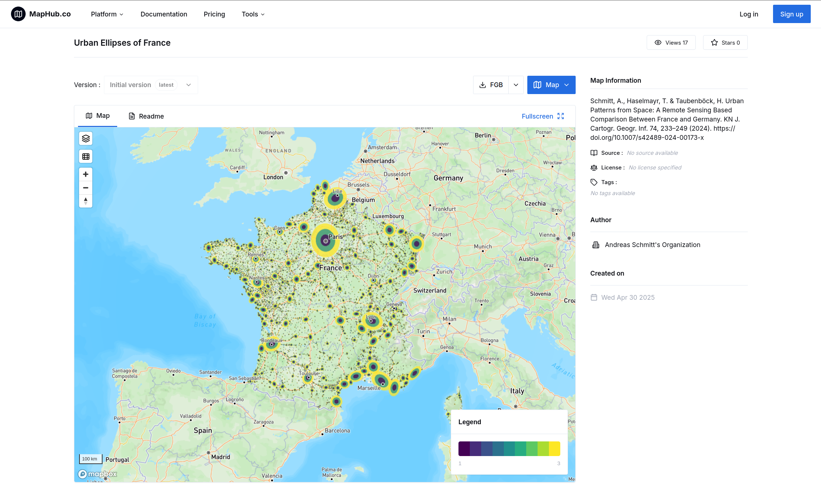This screenshot has width=821, height=504.
Task: Click the MapHub.co logo icon
Action: click(18, 14)
